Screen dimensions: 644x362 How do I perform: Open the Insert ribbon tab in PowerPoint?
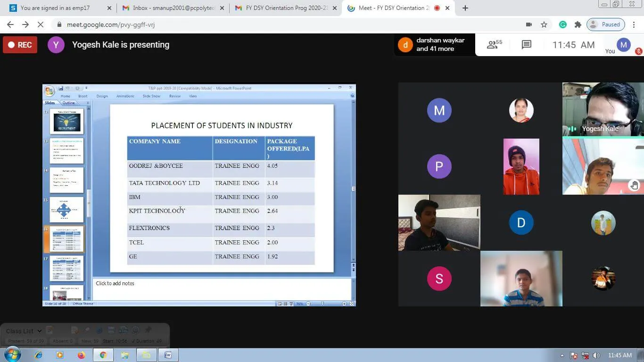(83, 96)
